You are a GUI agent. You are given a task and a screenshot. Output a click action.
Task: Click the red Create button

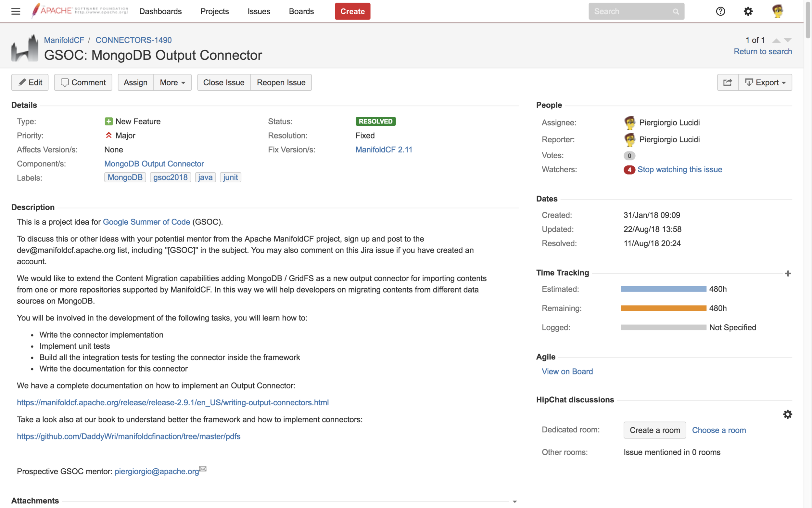click(x=352, y=11)
